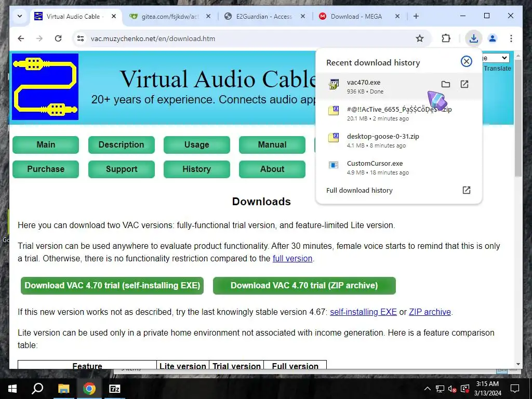Click the CustomCursor.exe download entry

(x=398, y=167)
